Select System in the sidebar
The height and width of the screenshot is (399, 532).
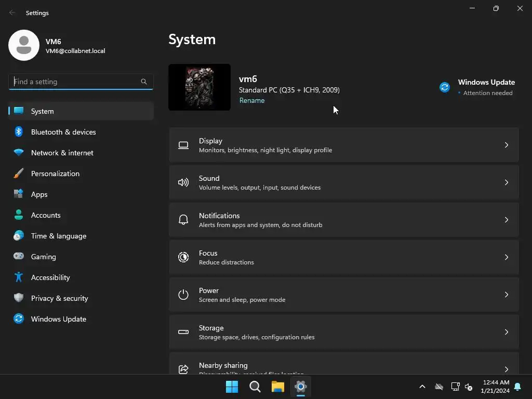point(81,111)
